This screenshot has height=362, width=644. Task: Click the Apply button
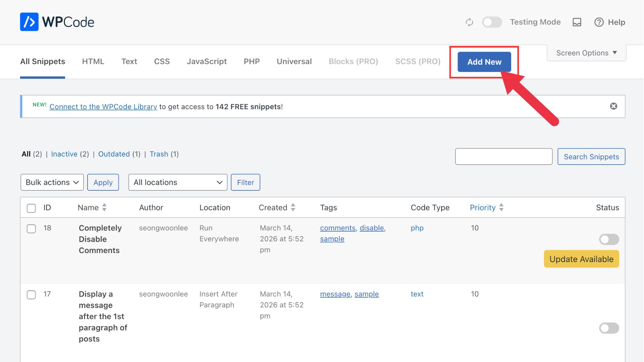pos(103,182)
